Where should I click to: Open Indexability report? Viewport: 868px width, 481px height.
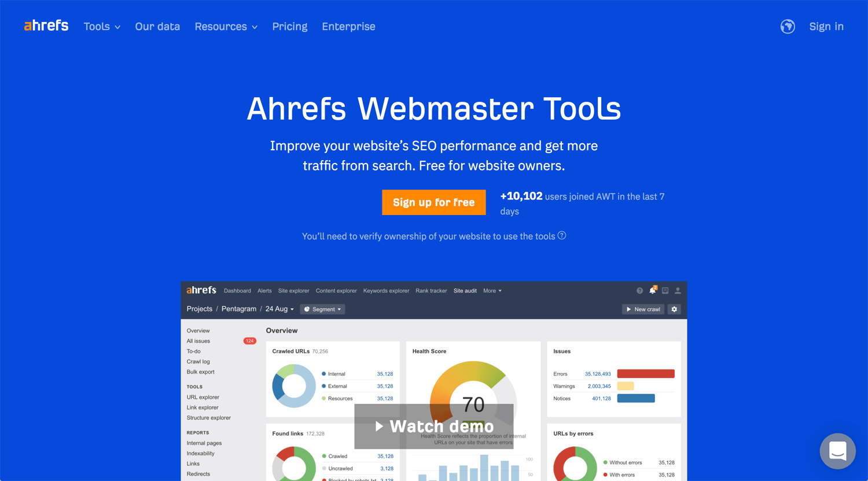pyautogui.click(x=201, y=454)
